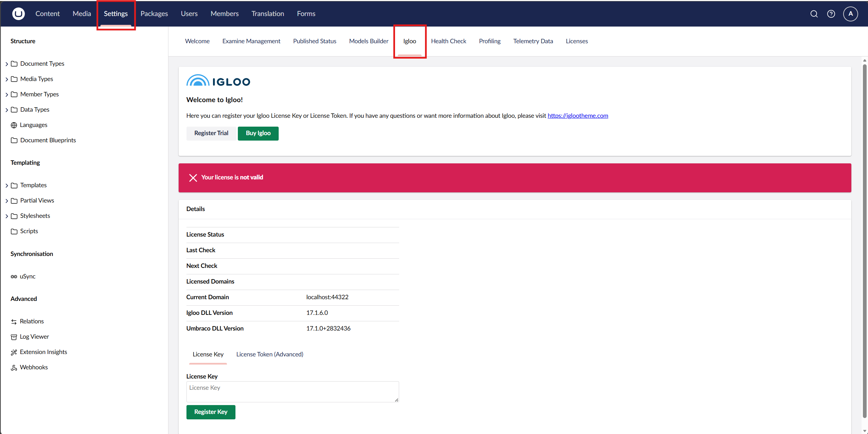Switch to the Examine Management tab
Screen dimensions: 868x434
[251, 41]
